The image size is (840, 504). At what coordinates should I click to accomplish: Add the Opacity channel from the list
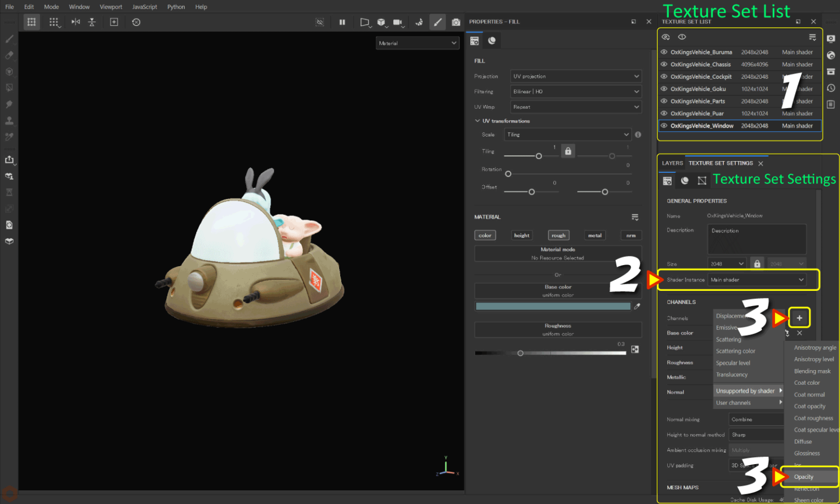click(803, 476)
